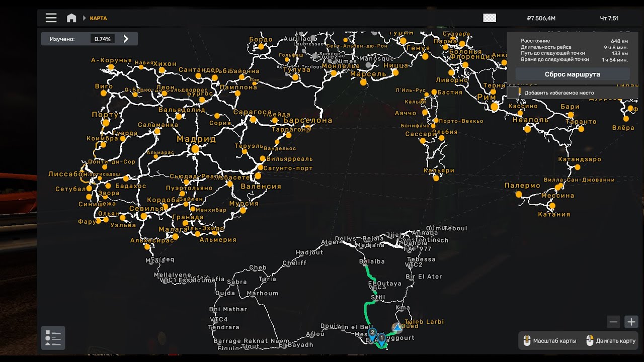Image resolution: width=644 pixels, height=362 pixels.
Task: Expand the Изучено exploration panel arrow
Action: 126,39
